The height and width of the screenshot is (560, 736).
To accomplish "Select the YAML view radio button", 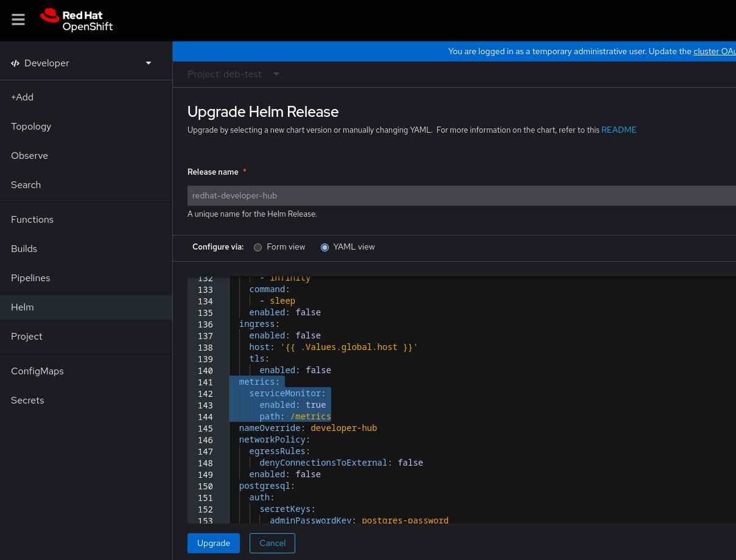I will (324, 247).
